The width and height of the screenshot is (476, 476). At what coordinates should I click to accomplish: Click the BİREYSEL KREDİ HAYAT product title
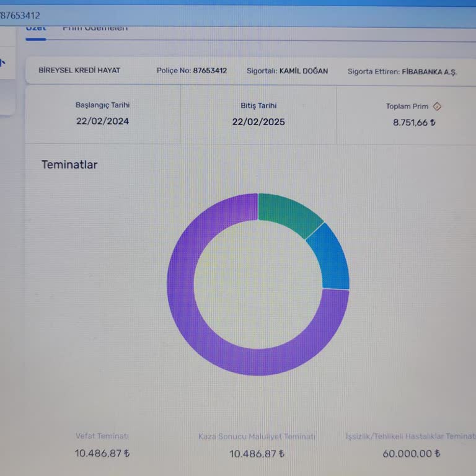pos(79,70)
